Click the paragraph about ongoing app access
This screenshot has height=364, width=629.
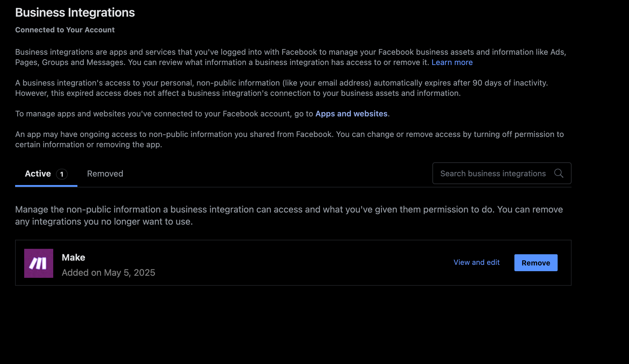pyautogui.click(x=289, y=139)
